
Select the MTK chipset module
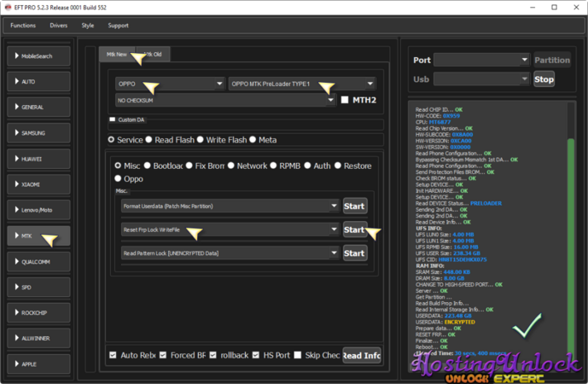(x=43, y=236)
